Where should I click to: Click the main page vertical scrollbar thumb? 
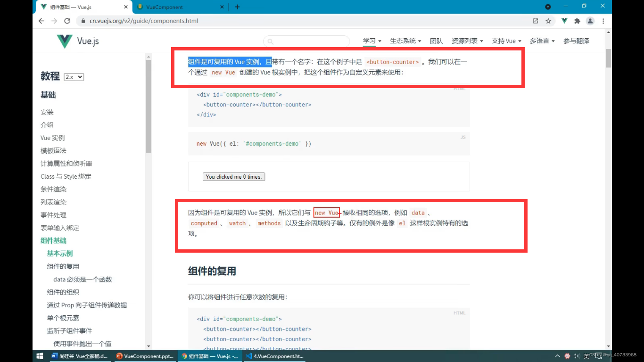[x=608, y=58]
